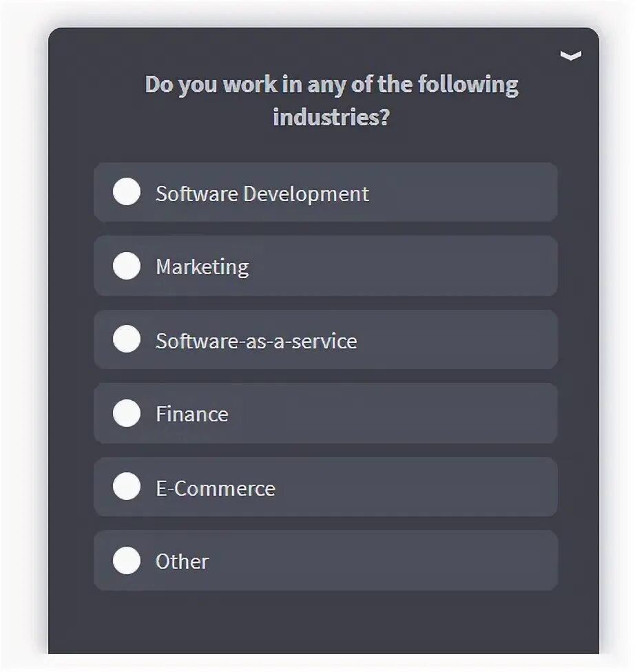Choose the Other option card
Image resolution: width=635 pixels, height=672 pixels.
(326, 560)
